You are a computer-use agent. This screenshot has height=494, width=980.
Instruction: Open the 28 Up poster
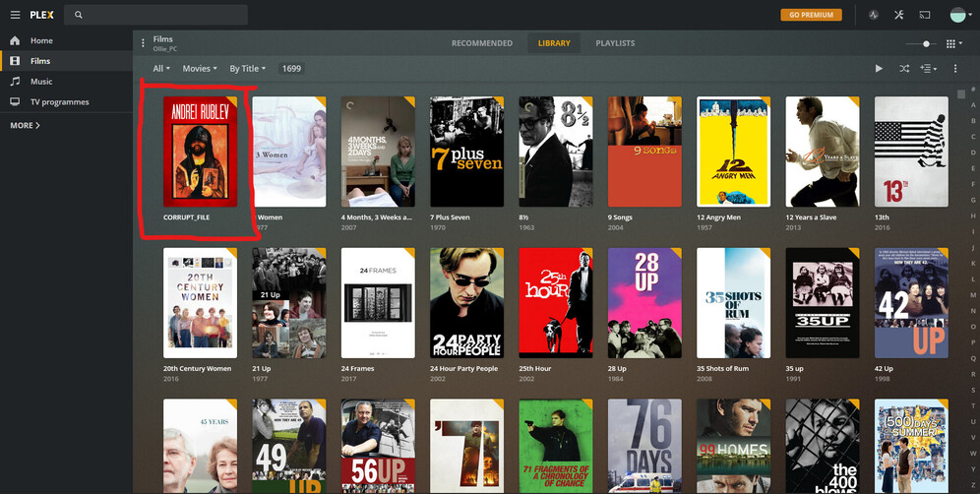(645, 303)
